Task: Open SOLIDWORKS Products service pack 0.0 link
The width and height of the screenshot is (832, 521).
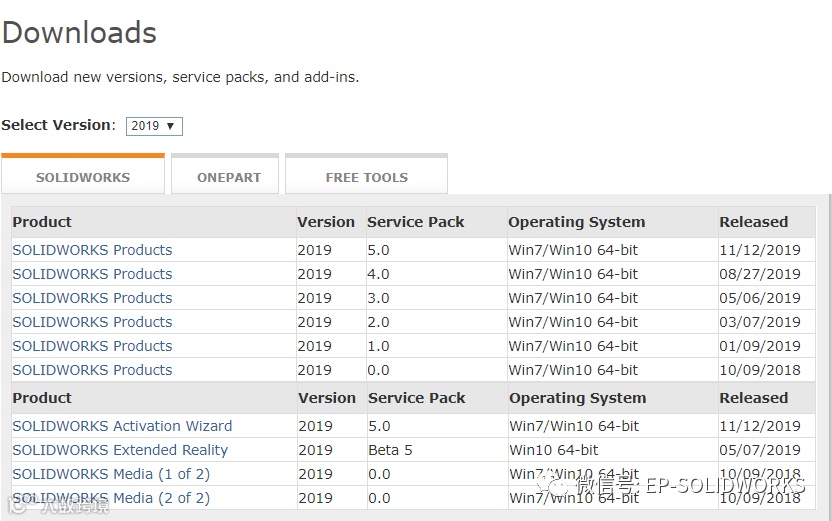Action: [92, 370]
